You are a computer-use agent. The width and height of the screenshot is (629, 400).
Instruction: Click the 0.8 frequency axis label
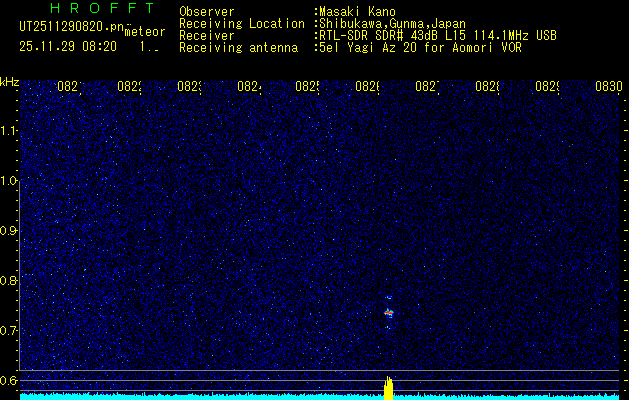pos(8,280)
